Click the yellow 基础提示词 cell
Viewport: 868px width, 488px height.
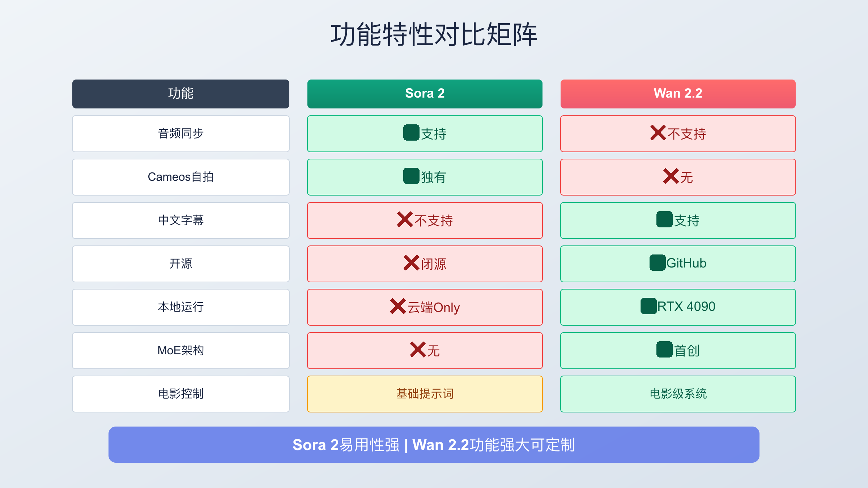425,394
